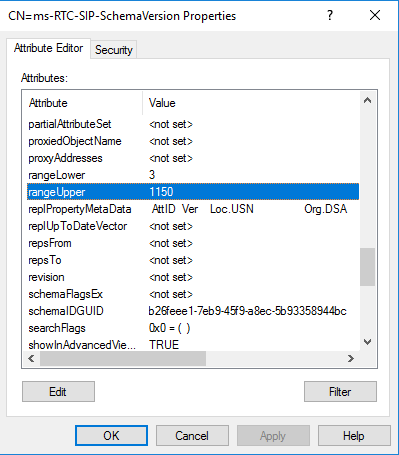399x455 pixels.
Task: Select the schemaFlagsEx attribute
Action: pyautogui.click(x=193, y=294)
